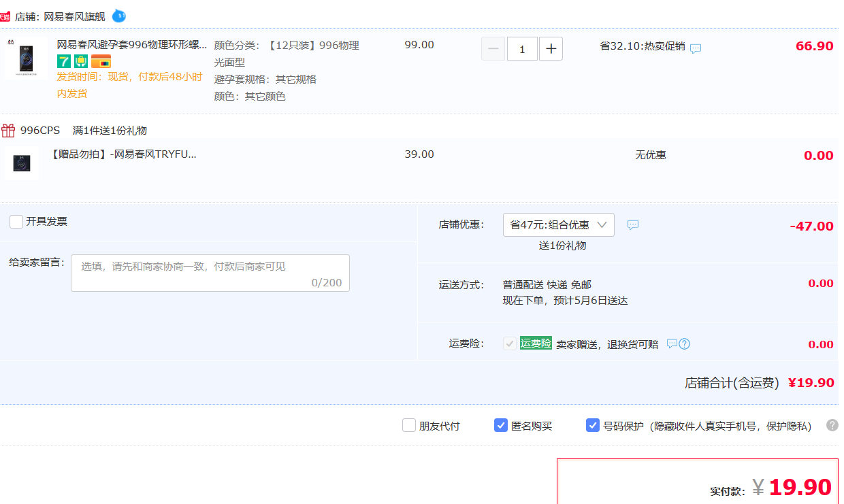Click the 省32.10:热卖促销 promotion text
The height and width of the screenshot is (504, 844).
(x=643, y=46)
